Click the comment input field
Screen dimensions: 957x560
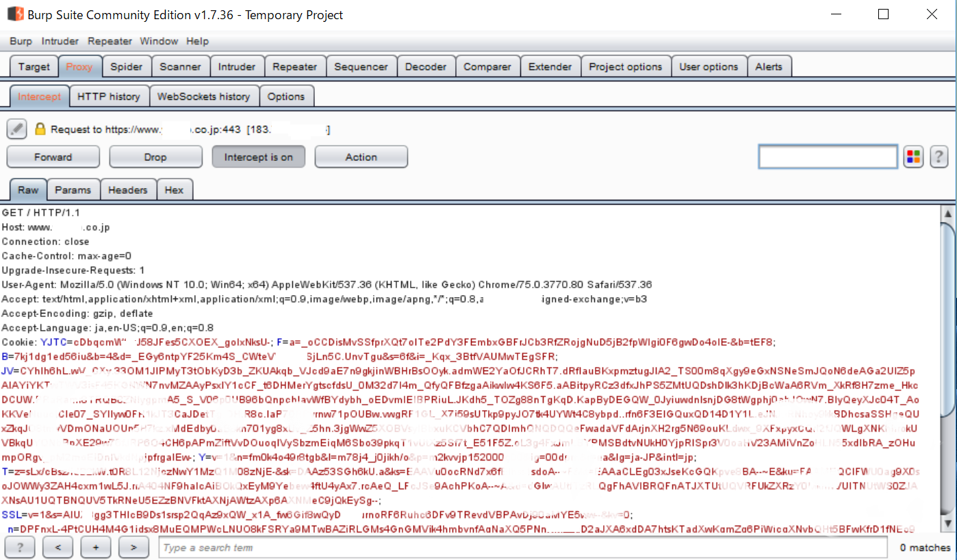point(828,157)
